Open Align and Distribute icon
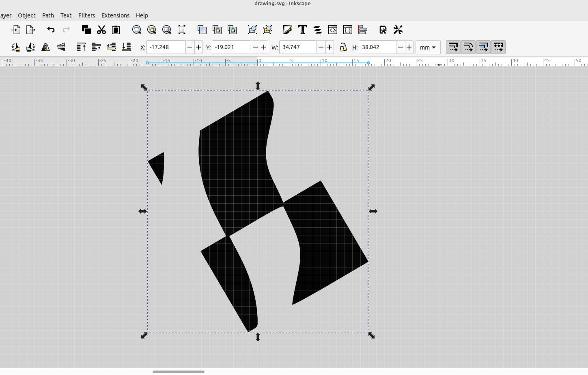 click(363, 30)
